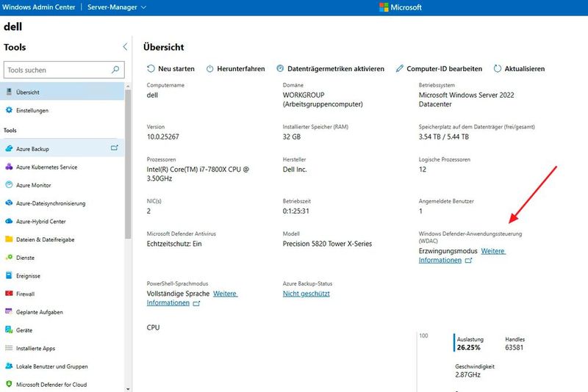This screenshot has width=588, height=392.
Task: Click the search magnifier in Tools suchen
Action: 115,70
